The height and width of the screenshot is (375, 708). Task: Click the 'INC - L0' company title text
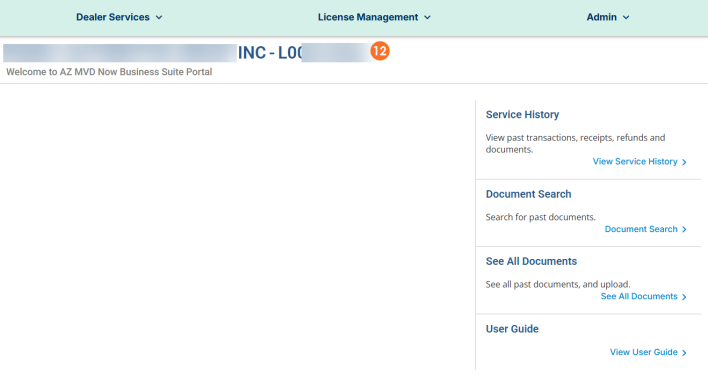point(270,53)
